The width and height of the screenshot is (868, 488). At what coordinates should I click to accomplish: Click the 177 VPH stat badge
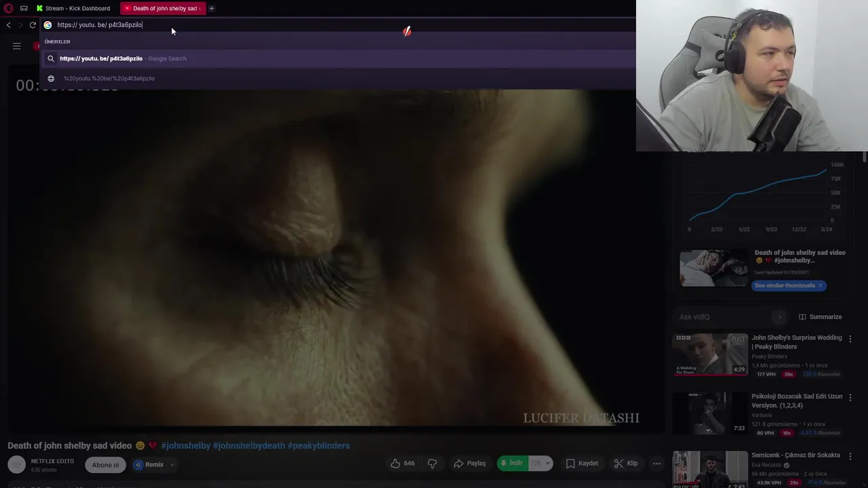click(766, 374)
